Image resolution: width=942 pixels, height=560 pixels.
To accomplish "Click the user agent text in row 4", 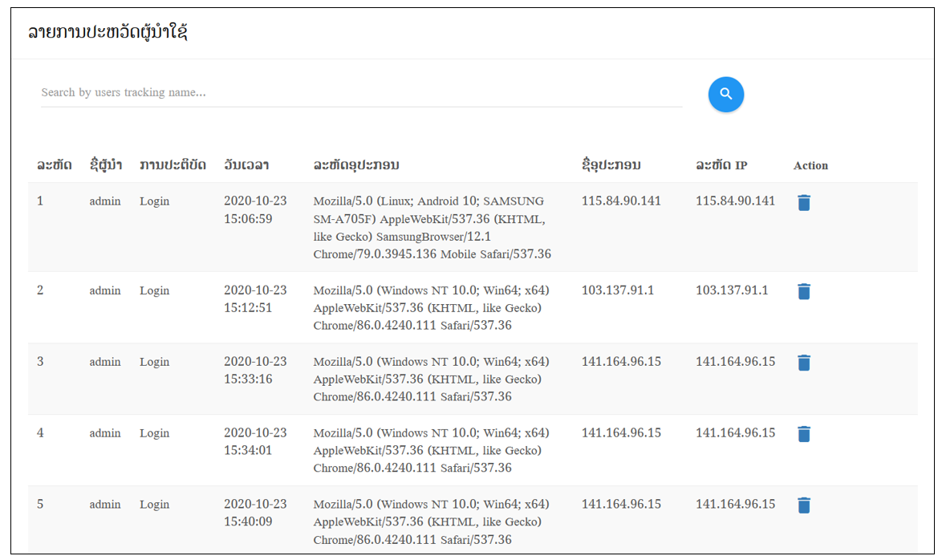I will 432,450.
